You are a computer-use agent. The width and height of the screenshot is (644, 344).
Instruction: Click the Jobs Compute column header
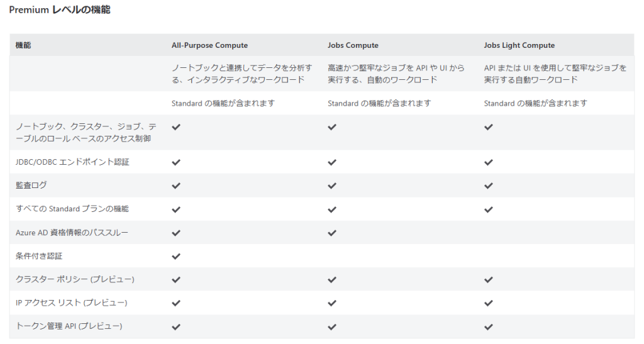coord(353,45)
